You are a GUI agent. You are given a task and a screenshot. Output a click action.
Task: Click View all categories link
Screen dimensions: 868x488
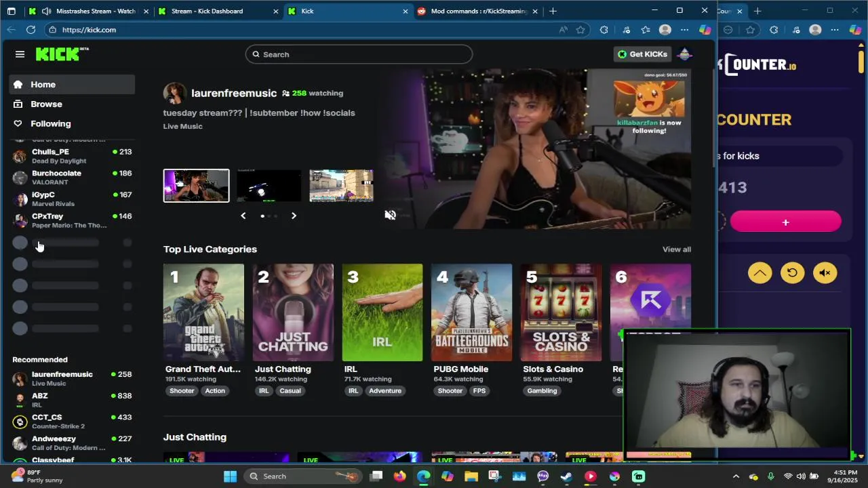(677, 249)
